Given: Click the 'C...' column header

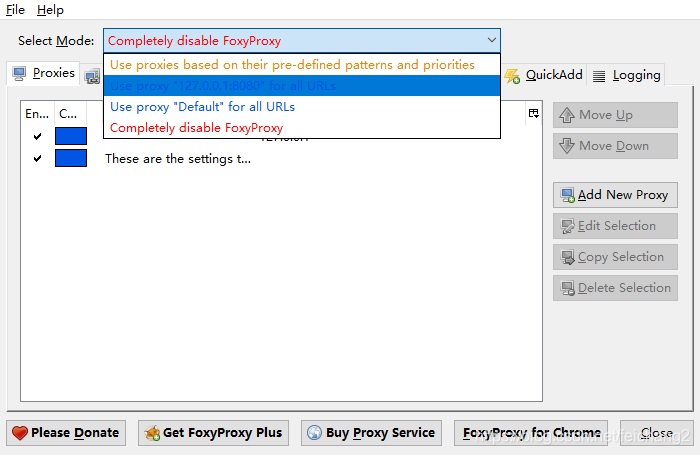Looking at the screenshot, I should [x=68, y=113].
